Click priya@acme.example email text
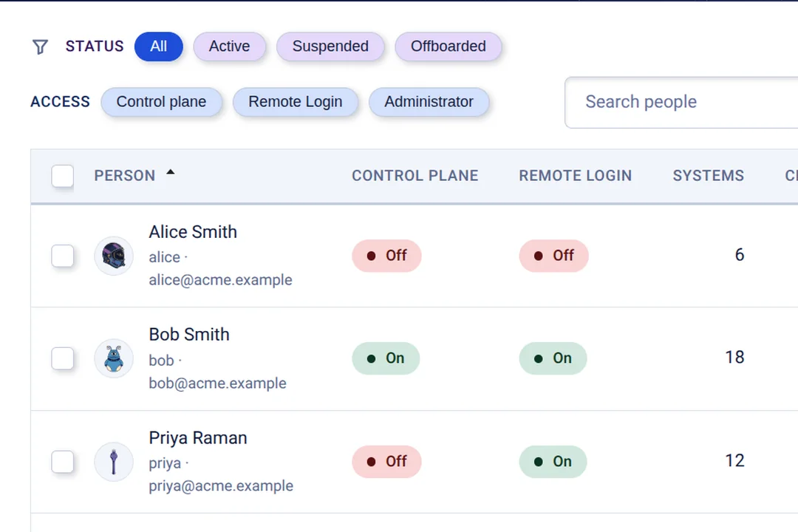798x532 pixels. [x=221, y=486]
